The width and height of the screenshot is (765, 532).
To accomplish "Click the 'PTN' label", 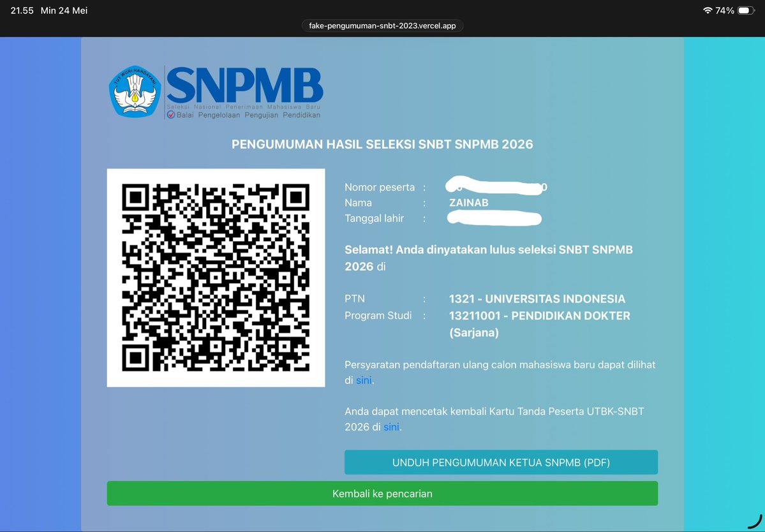I will 355,299.
